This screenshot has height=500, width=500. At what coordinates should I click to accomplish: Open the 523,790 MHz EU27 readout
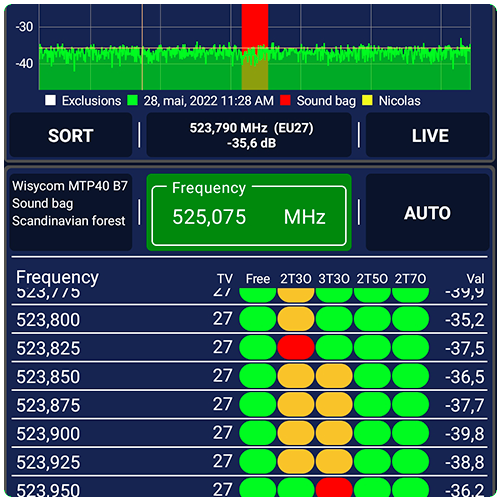249,135
